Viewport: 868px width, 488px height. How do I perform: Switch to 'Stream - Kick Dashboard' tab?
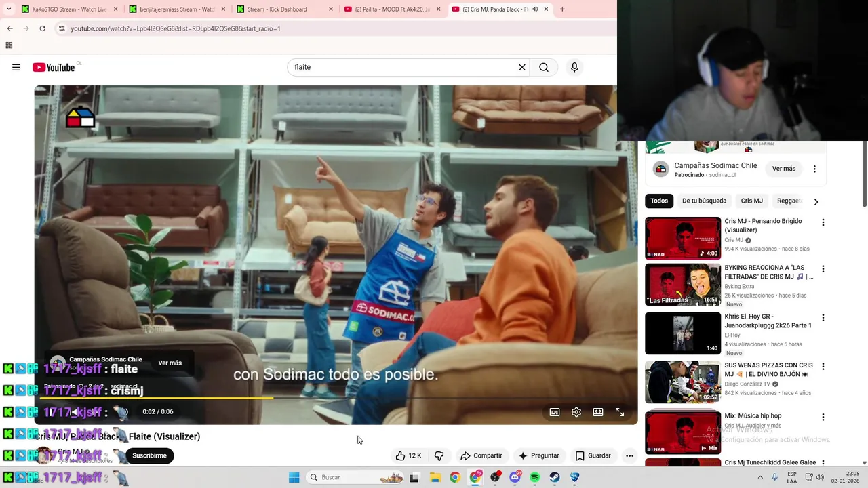pyautogui.click(x=283, y=9)
